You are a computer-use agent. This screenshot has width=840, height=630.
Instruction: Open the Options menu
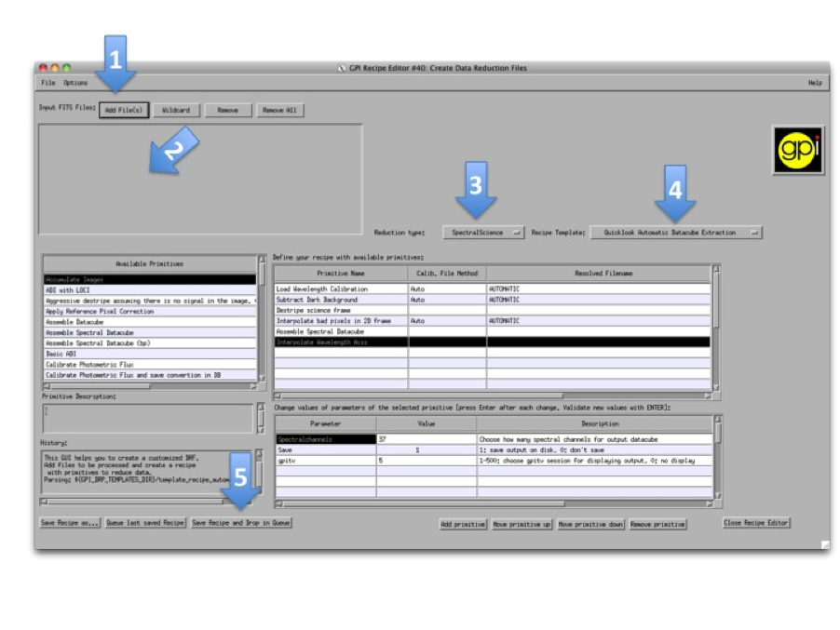click(x=75, y=83)
